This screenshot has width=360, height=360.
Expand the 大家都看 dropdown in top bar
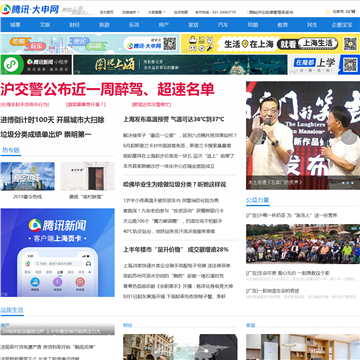click(157, 12)
